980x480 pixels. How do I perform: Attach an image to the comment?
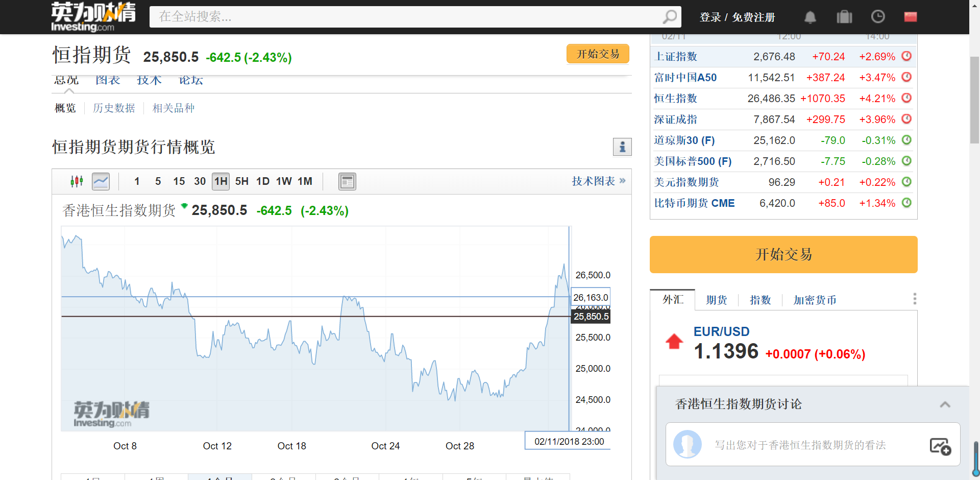(x=940, y=446)
